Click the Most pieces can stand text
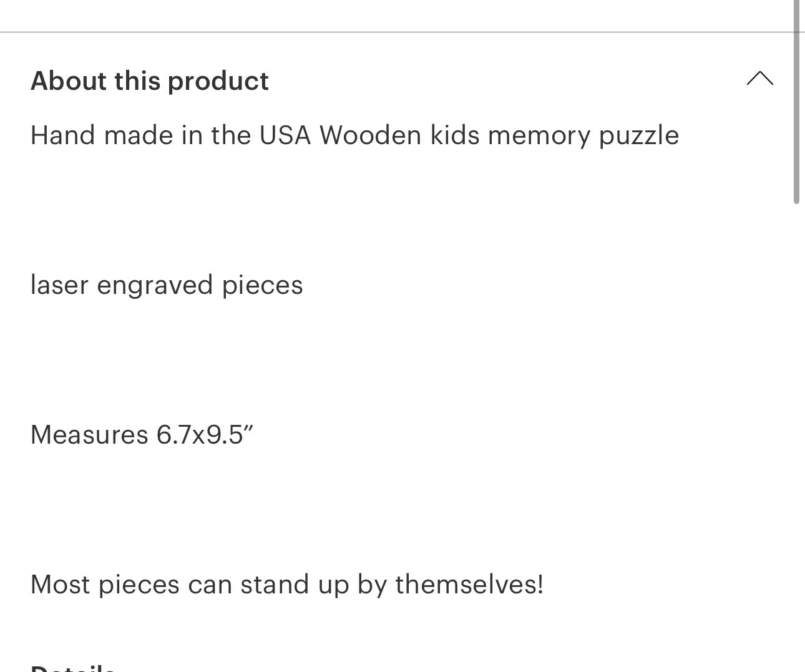Image resolution: width=805 pixels, height=672 pixels. tap(286, 585)
